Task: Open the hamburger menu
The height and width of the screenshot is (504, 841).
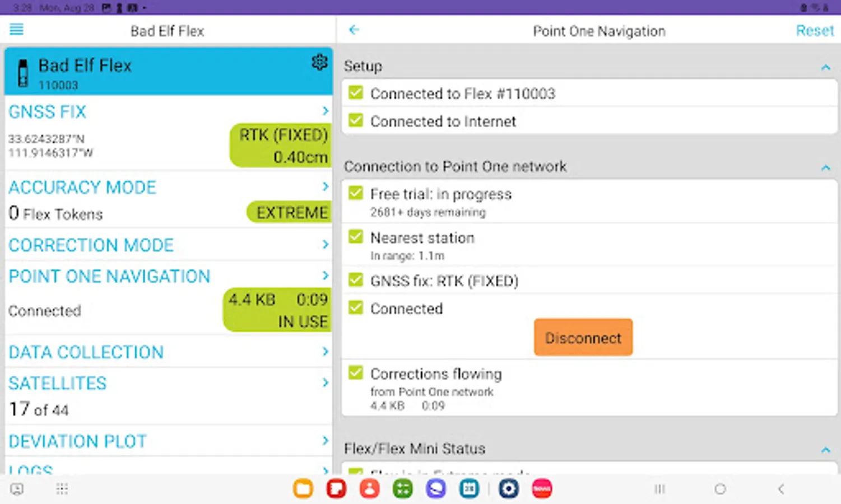Action: [17, 29]
